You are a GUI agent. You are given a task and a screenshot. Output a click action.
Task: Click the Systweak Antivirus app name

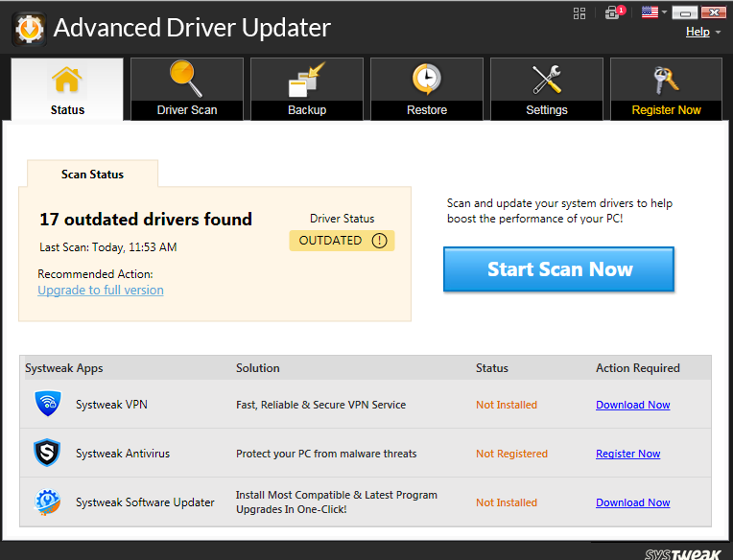tap(123, 454)
